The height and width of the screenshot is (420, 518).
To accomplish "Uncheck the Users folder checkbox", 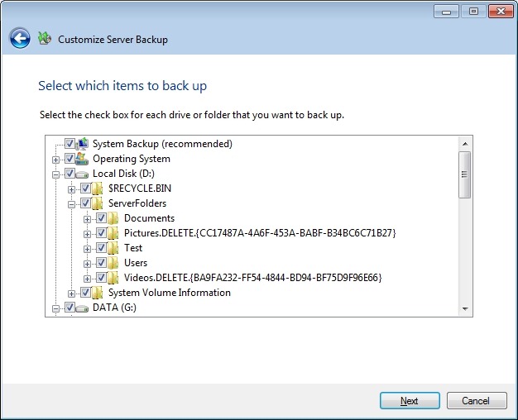I will tap(101, 263).
